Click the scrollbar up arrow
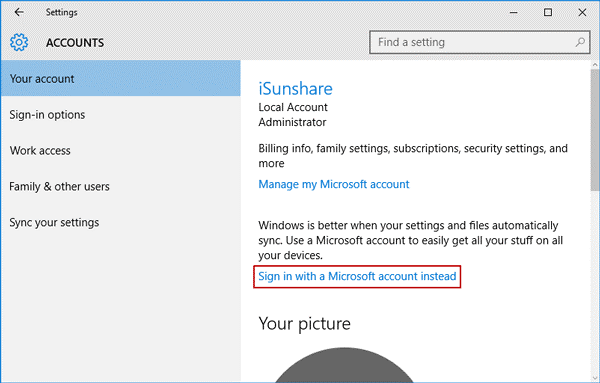Screen dimensions: 600x383 tap(595, 65)
